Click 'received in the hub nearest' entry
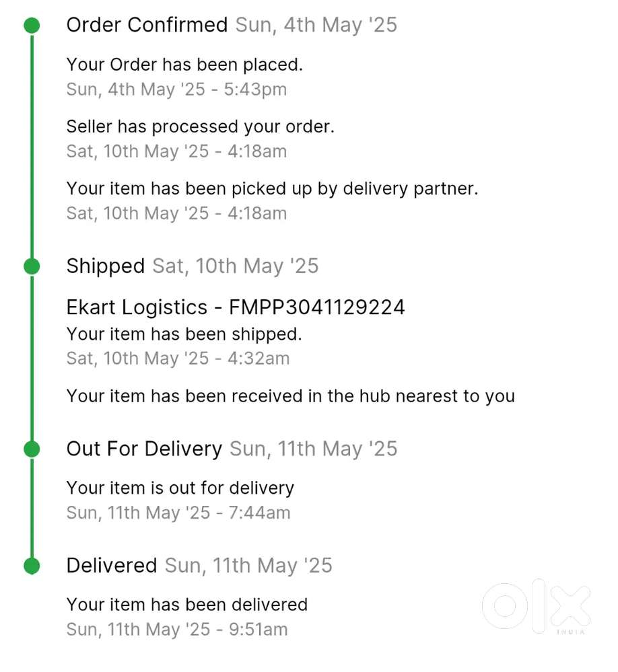618x672 pixels. tap(290, 396)
